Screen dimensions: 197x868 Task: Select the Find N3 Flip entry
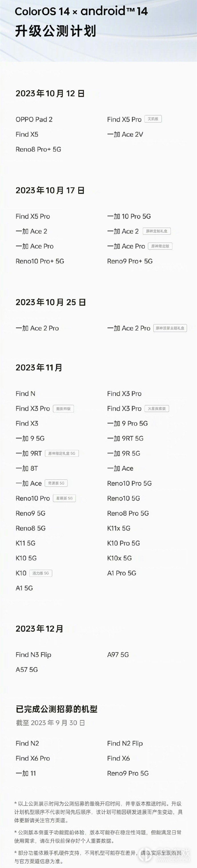click(x=33, y=655)
